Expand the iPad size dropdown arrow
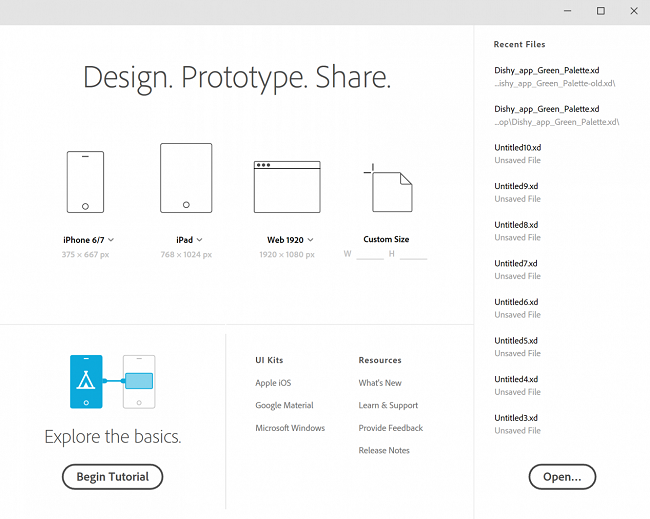This screenshot has width=650, height=519. pos(199,240)
